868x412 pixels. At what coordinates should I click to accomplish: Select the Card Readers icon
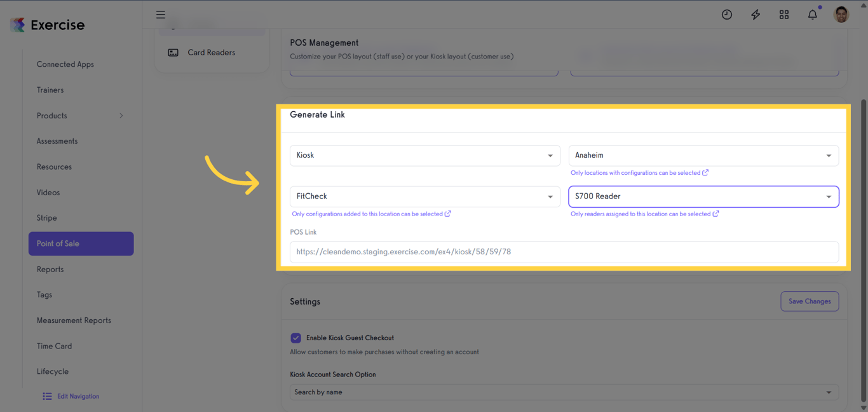pos(173,52)
